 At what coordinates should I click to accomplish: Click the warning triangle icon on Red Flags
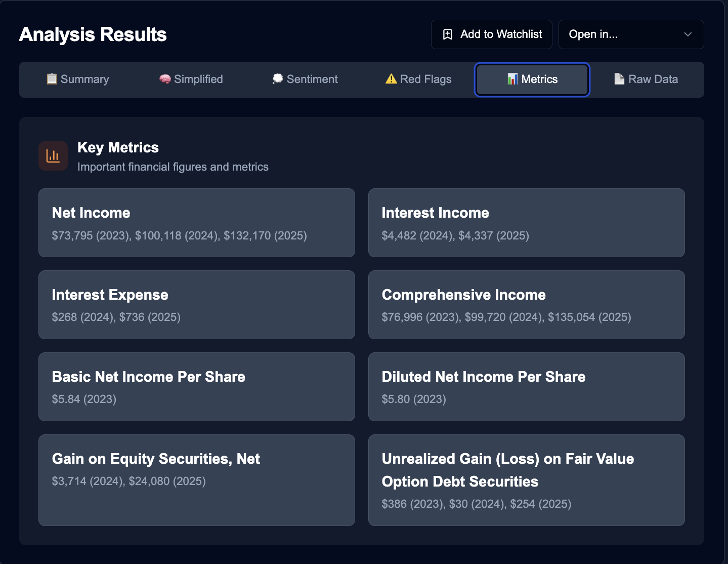pyautogui.click(x=390, y=79)
